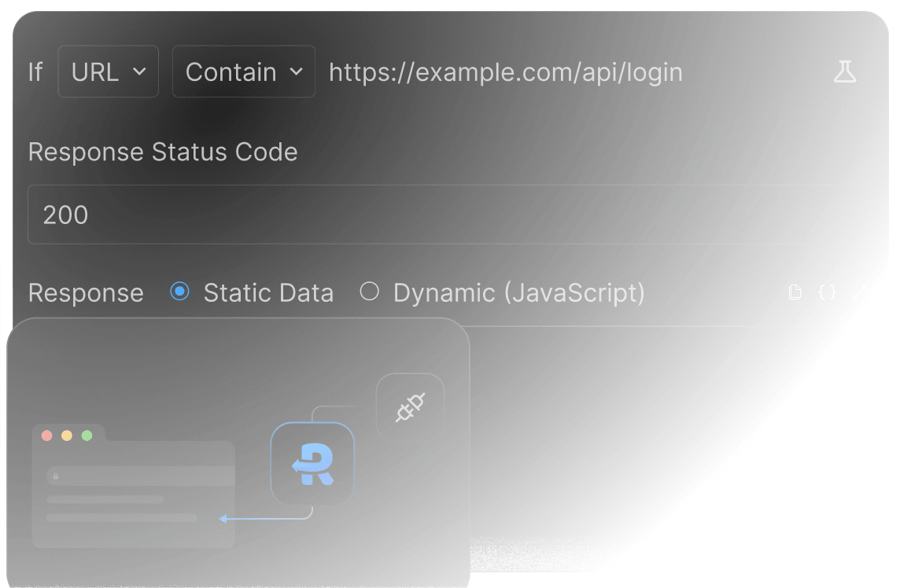Click the Response label text
The height and width of the screenshot is (588, 900).
tap(86, 293)
